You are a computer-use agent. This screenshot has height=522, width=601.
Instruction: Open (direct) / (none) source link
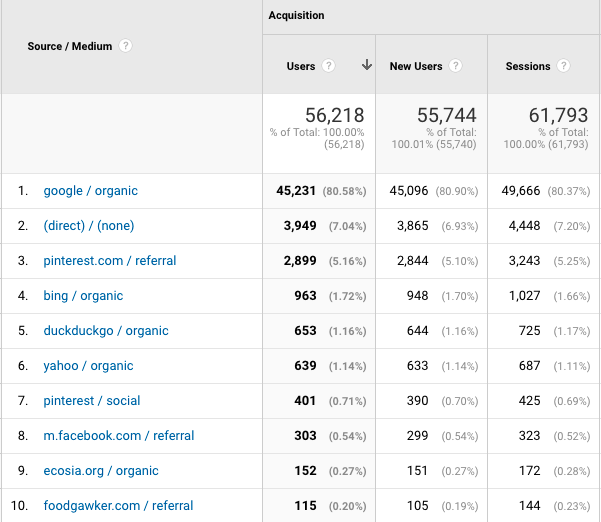tap(89, 225)
